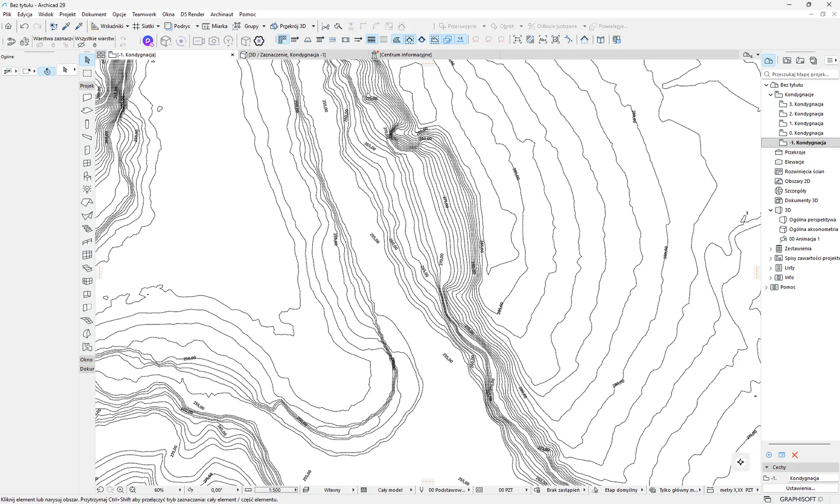Click the AI assistant sparkle icon
This screenshot has width=840, height=504.
[x=741, y=462]
